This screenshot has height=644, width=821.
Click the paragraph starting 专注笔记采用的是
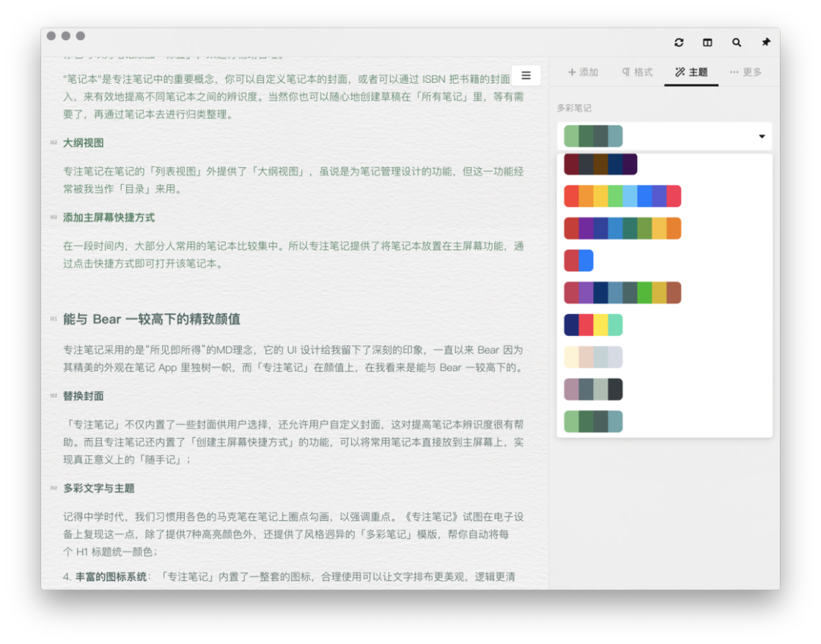point(293,359)
